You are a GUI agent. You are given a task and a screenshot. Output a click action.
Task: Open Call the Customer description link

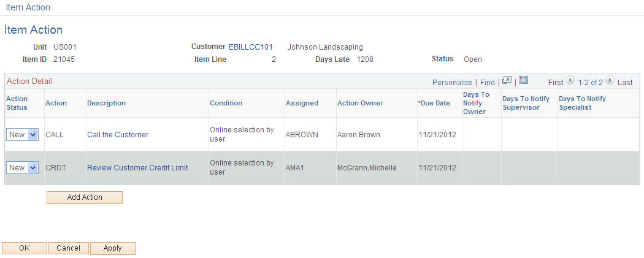click(118, 135)
